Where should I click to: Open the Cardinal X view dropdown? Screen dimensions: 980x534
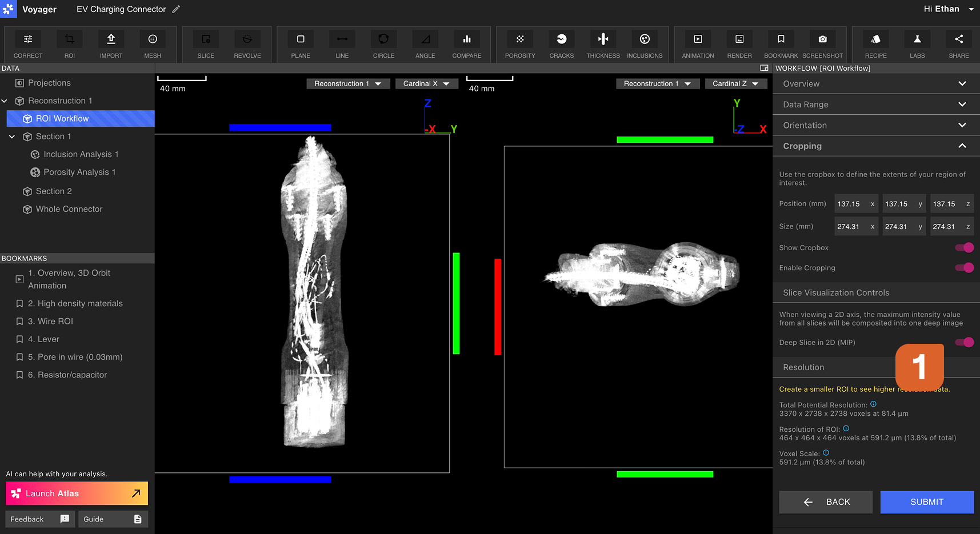click(426, 84)
